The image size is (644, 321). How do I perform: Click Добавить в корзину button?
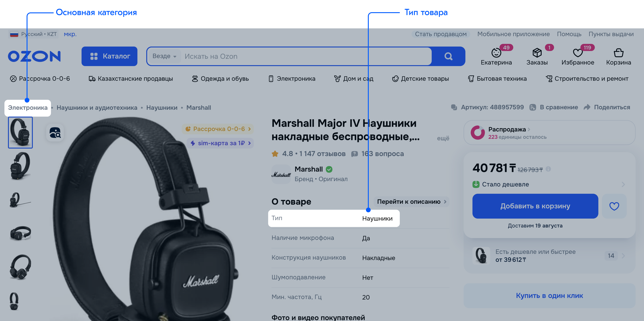click(535, 206)
